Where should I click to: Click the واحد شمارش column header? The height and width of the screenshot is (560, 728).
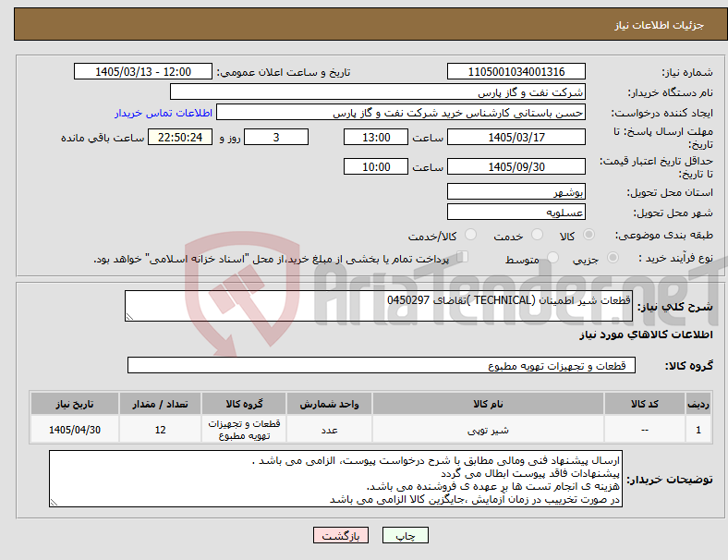pyautogui.click(x=329, y=404)
